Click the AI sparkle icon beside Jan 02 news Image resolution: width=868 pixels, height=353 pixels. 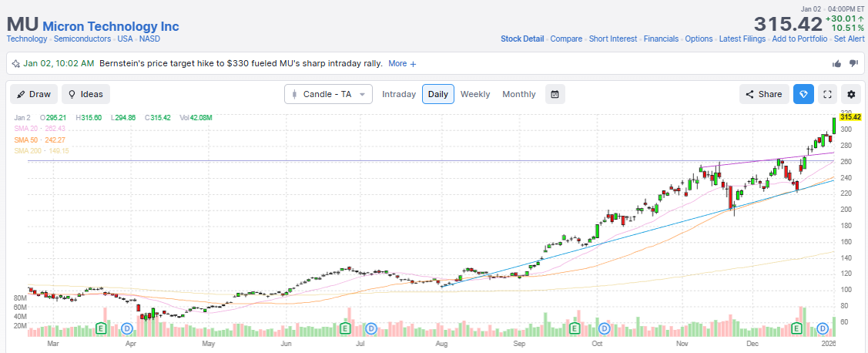(x=16, y=64)
